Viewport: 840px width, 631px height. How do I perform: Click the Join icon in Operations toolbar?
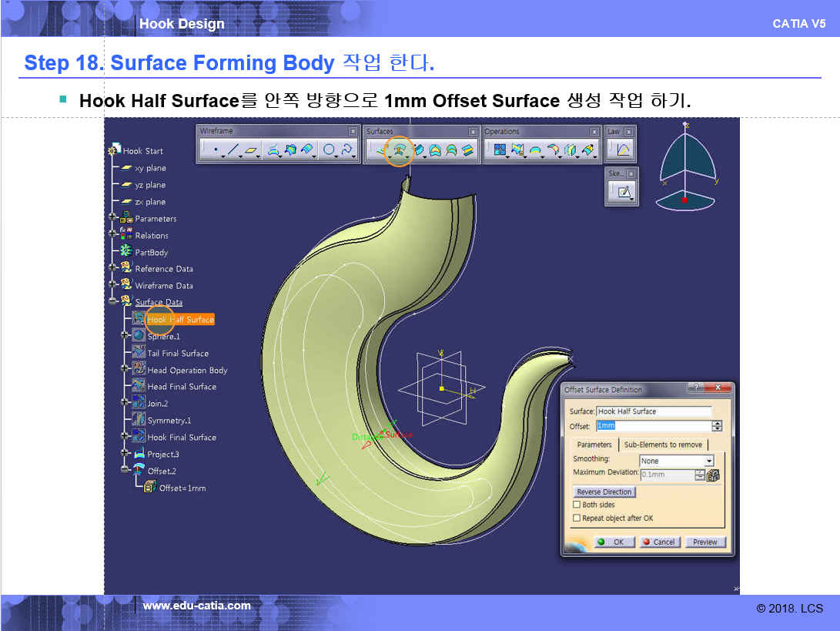(500, 150)
